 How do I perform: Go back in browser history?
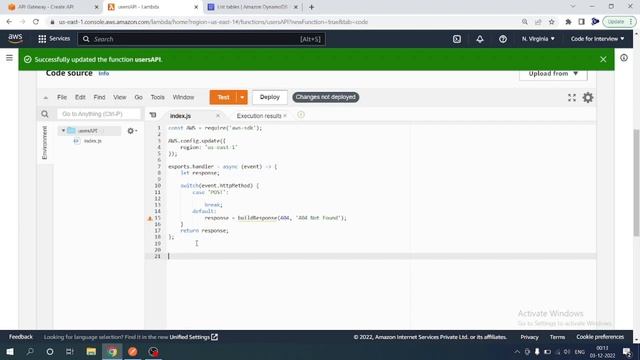[x=9, y=22]
